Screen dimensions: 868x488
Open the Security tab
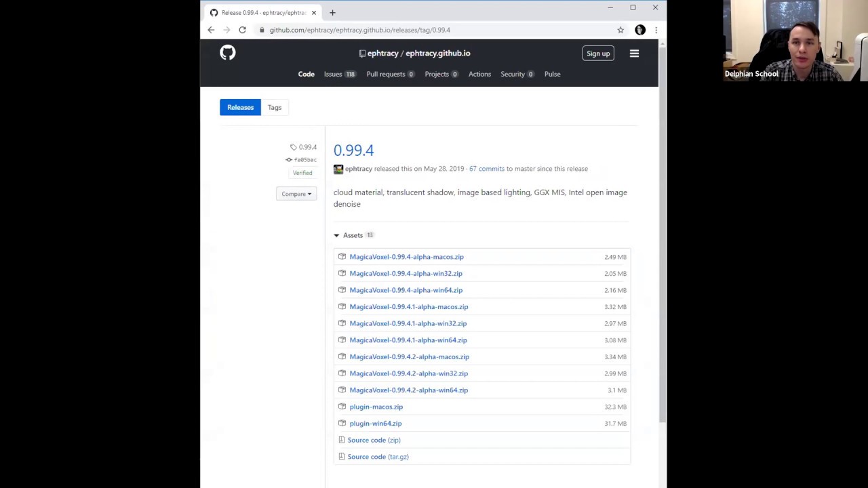[517, 74]
